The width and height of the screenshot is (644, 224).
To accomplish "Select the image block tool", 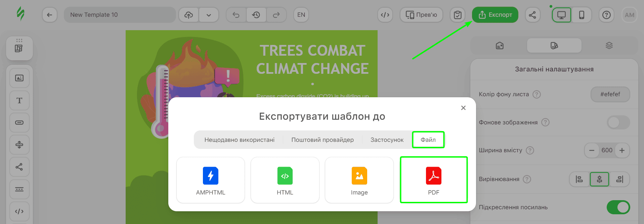I will click(19, 78).
